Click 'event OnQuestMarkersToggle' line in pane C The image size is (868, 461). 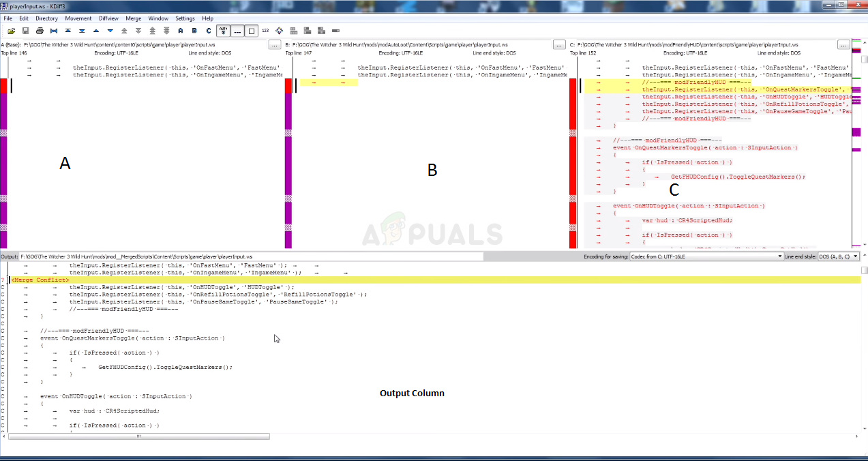[x=705, y=147]
